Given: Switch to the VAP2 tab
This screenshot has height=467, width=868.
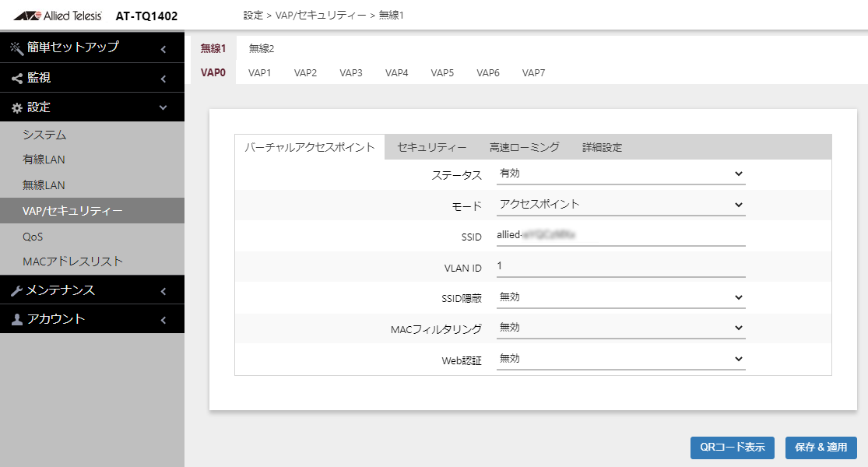Looking at the screenshot, I should (305, 72).
